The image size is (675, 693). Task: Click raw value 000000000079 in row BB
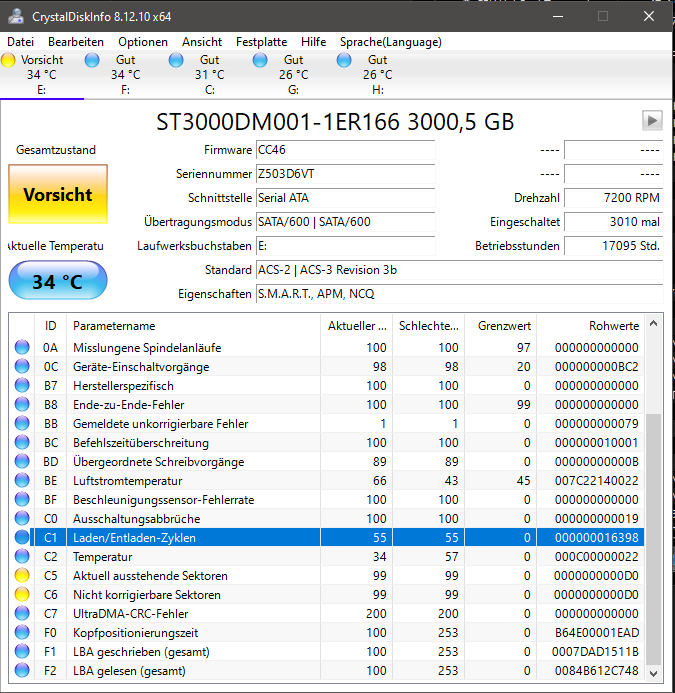click(x=596, y=423)
